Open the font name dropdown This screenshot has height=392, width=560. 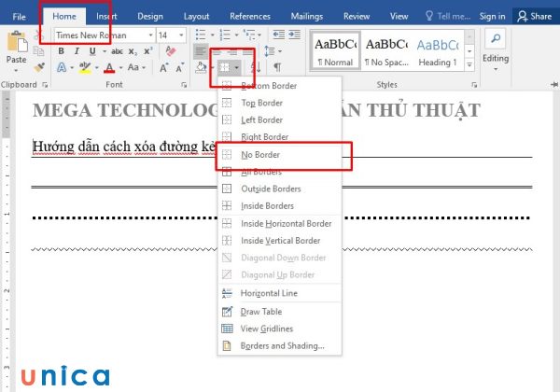pos(150,35)
